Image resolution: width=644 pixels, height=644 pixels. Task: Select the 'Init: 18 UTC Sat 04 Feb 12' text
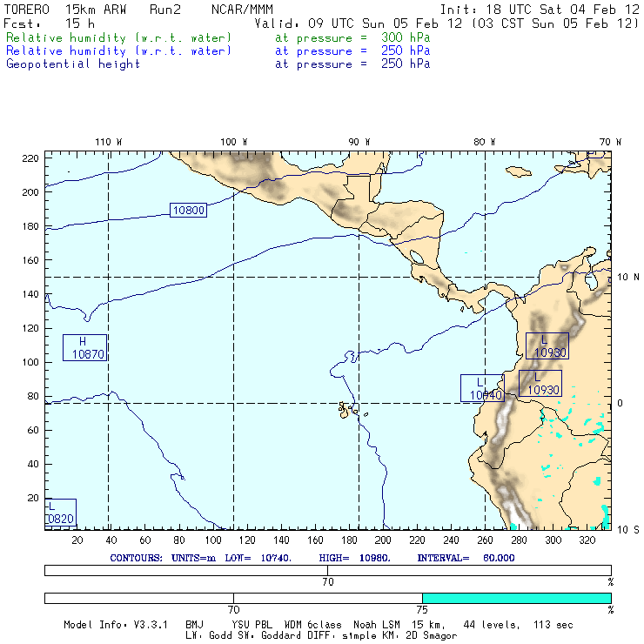540,10
